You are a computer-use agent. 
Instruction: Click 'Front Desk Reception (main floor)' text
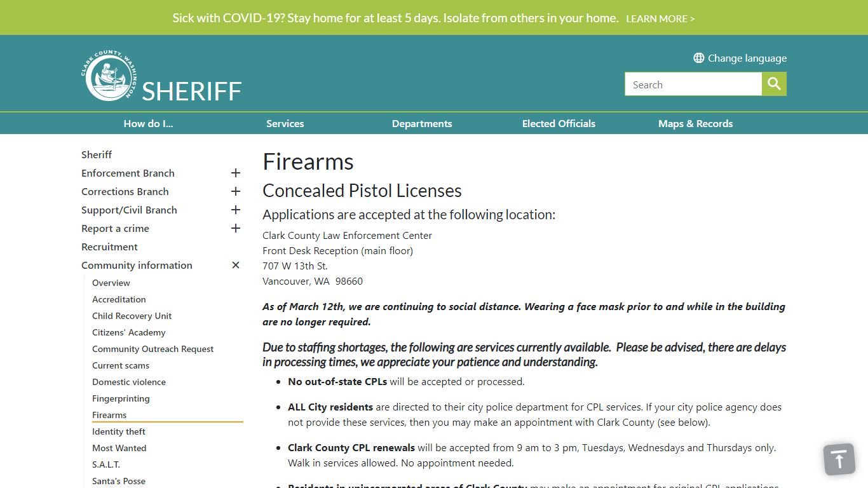338,250
